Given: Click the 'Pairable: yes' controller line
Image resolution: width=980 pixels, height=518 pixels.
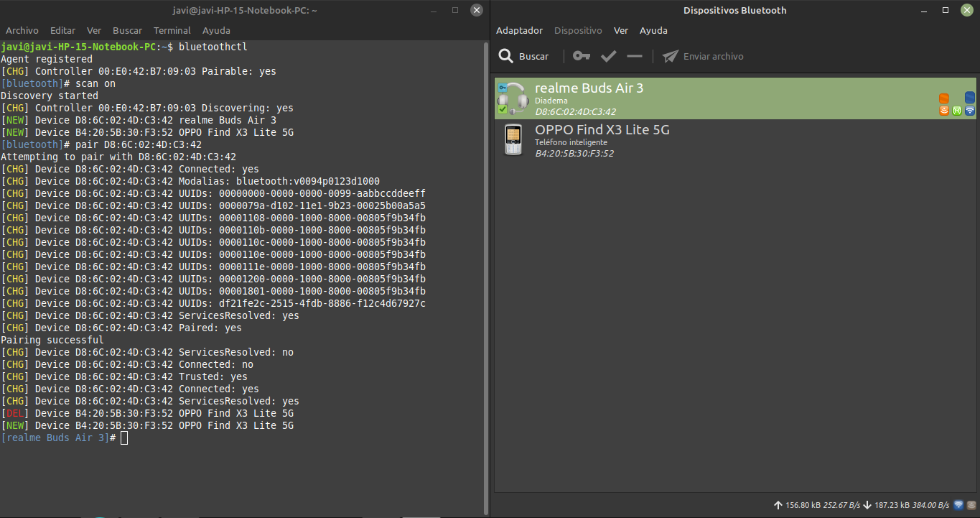Looking at the screenshot, I should pos(139,71).
